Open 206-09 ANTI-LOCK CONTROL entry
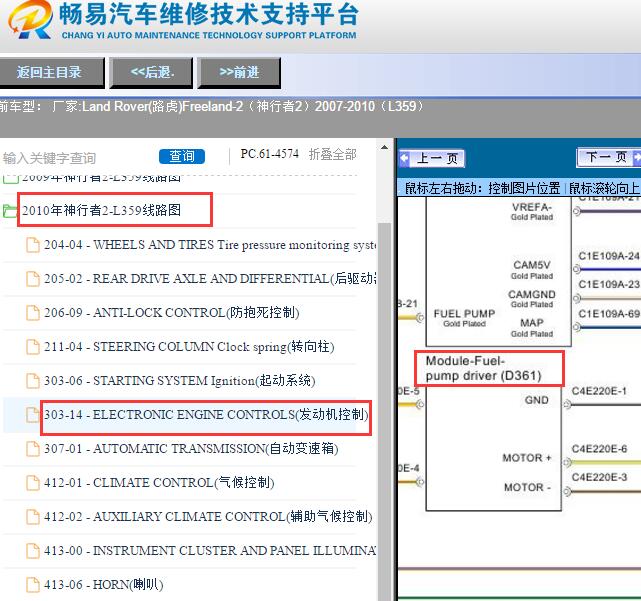641x601 pixels. coord(172,313)
